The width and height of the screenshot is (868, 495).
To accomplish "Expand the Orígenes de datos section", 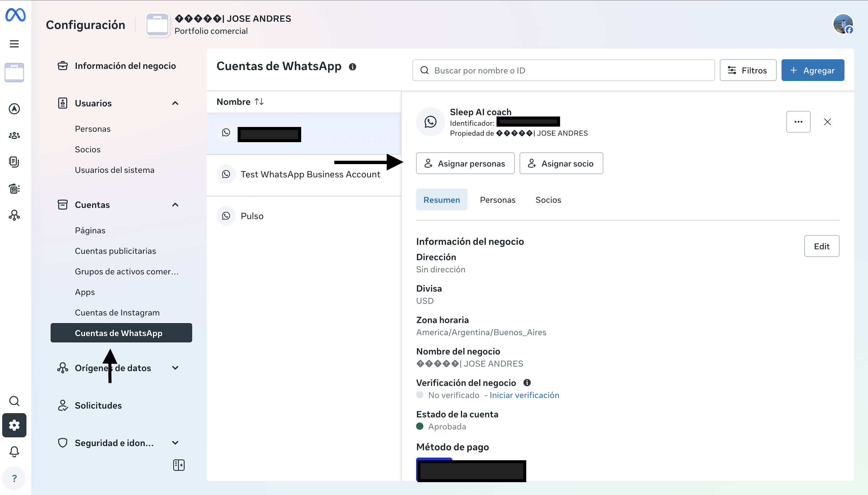I will (x=175, y=368).
